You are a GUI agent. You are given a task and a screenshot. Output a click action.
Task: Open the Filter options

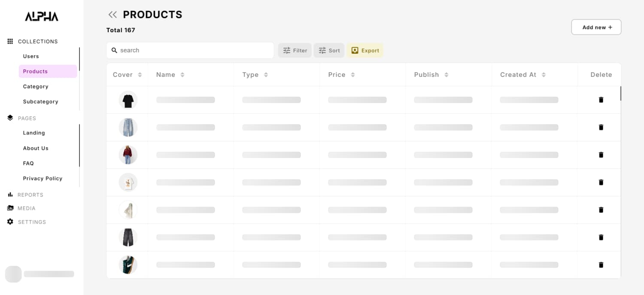tap(295, 50)
